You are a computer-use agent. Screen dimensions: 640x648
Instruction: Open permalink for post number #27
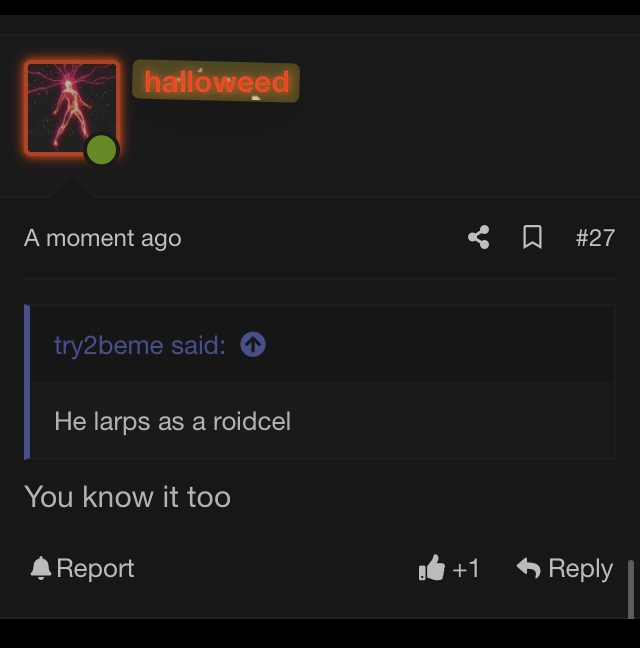595,238
